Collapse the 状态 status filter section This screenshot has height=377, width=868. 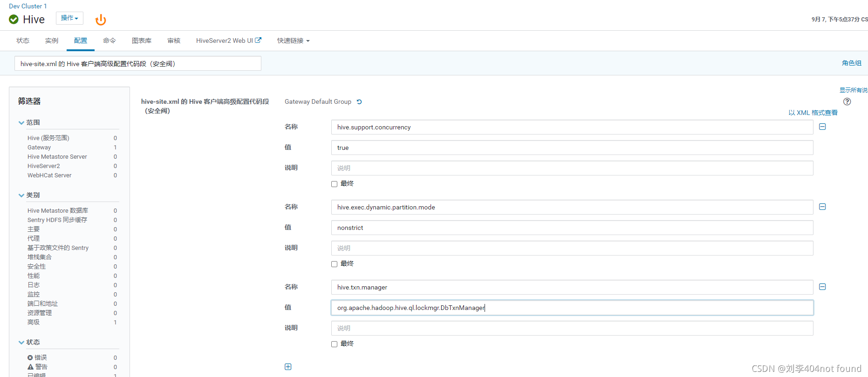tap(29, 342)
